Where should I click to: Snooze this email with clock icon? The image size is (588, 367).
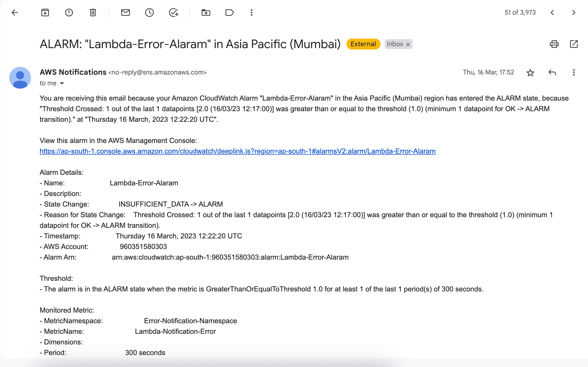click(149, 13)
